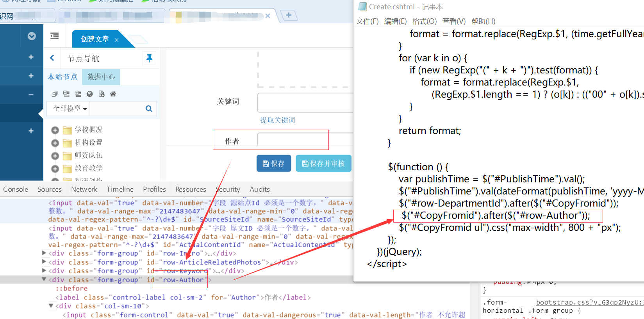Click the 提取关键词 link
The image size is (644, 319).
pyautogui.click(x=278, y=120)
